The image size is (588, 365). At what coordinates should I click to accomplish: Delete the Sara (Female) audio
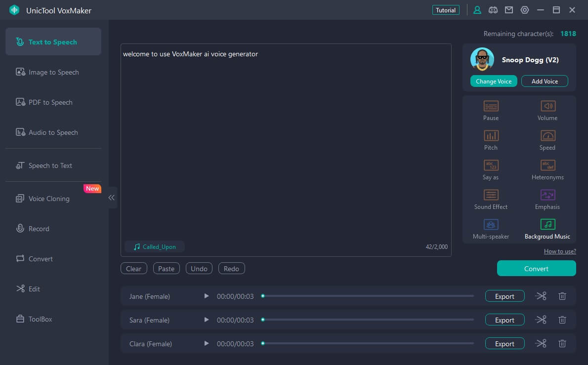[x=562, y=320]
